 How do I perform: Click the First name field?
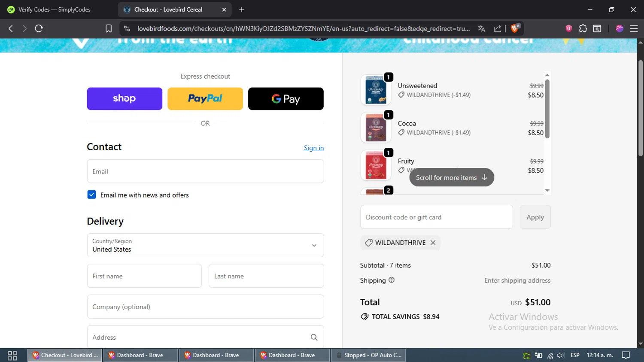[x=144, y=276]
